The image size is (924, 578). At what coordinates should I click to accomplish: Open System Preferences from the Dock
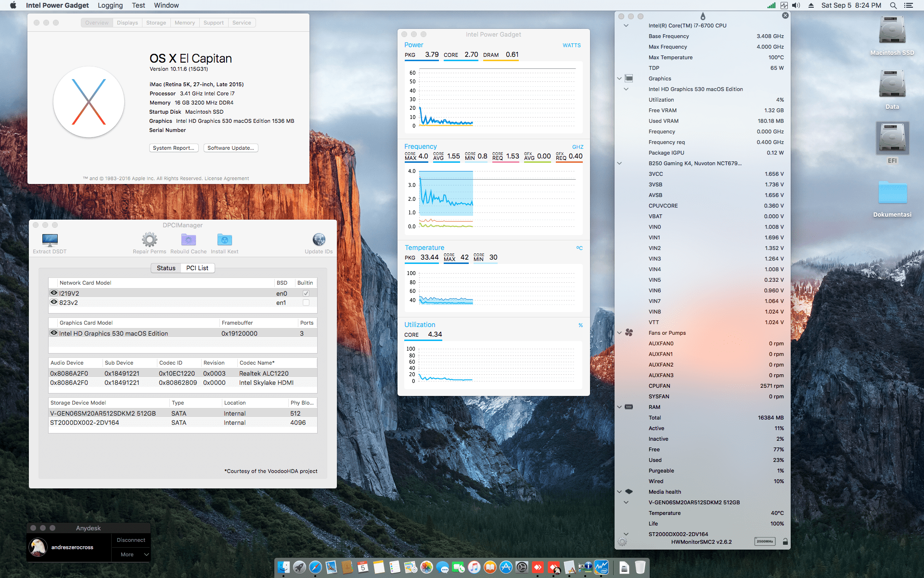coord(522,567)
